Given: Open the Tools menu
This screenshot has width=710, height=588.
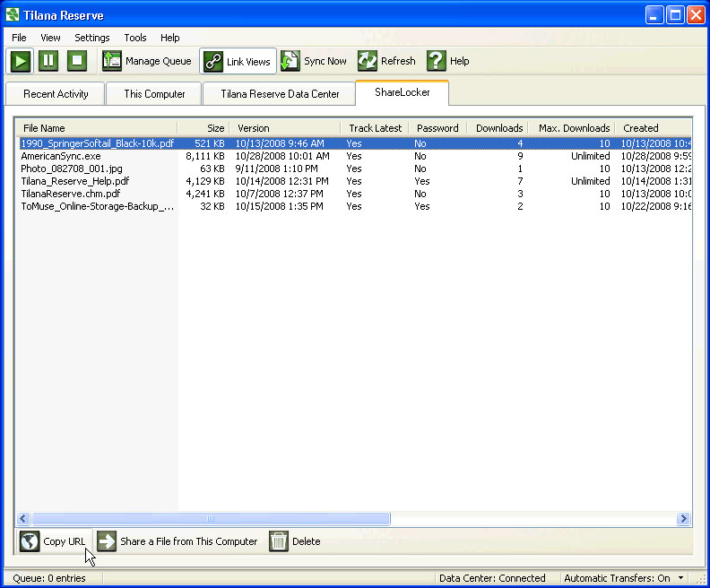Looking at the screenshot, I should (135, 38).
